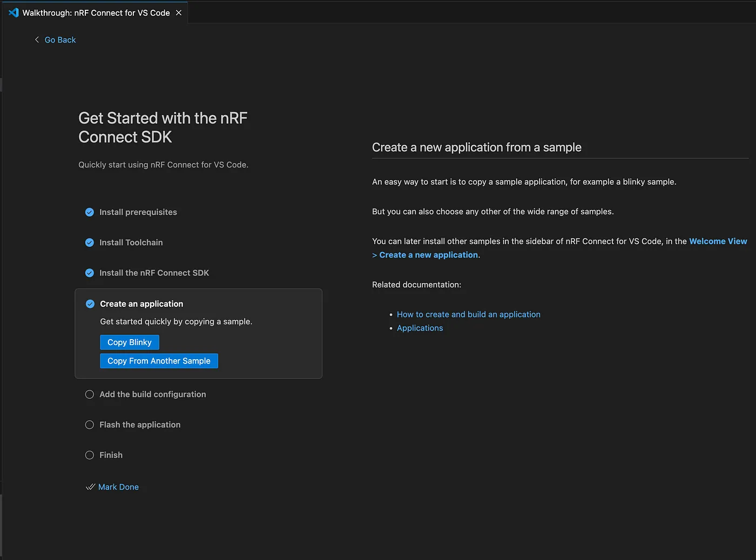The image size is (756, 560).
Task: Click the Quickly start using nRF Connect subtitle
Action: (x=164, y=165)
